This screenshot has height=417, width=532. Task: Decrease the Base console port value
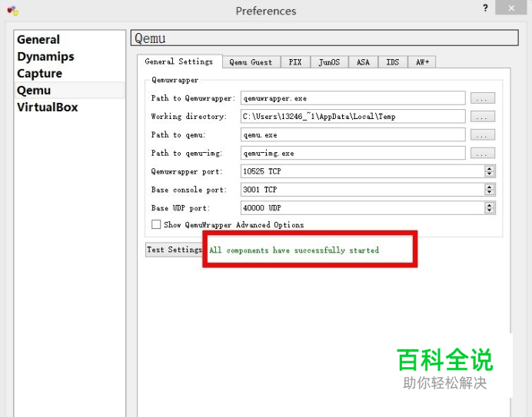[489, 193]
